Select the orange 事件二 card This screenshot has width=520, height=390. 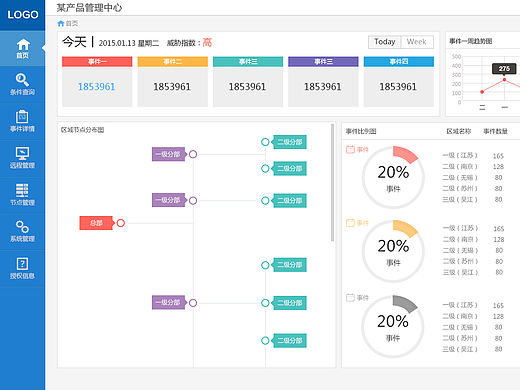tap(172, 82)
